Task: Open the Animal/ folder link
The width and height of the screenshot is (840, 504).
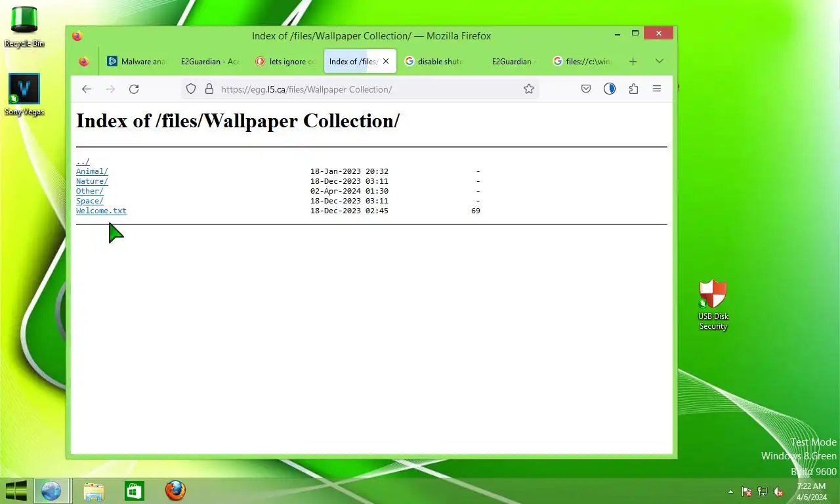Action: click(92, 171)
